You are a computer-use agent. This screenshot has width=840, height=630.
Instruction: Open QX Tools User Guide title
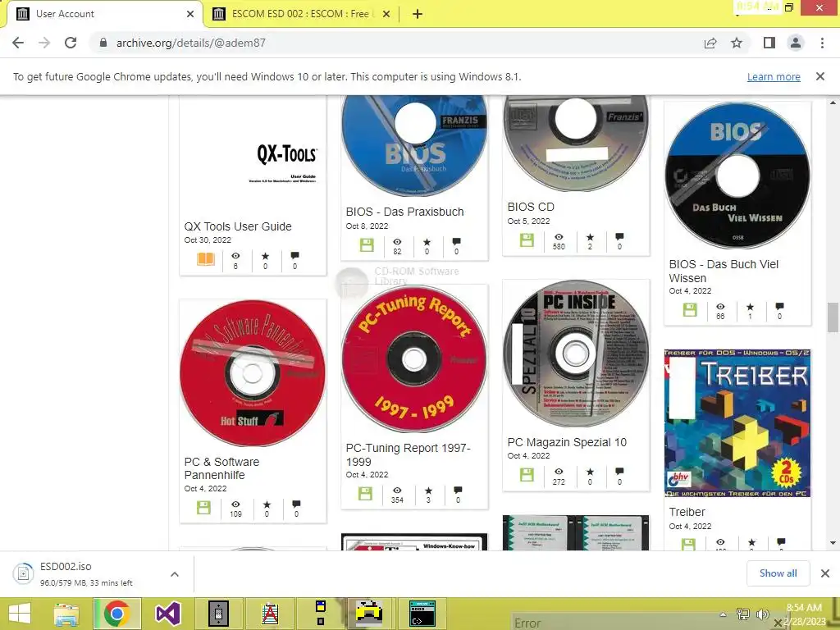[x=238, y=226]
